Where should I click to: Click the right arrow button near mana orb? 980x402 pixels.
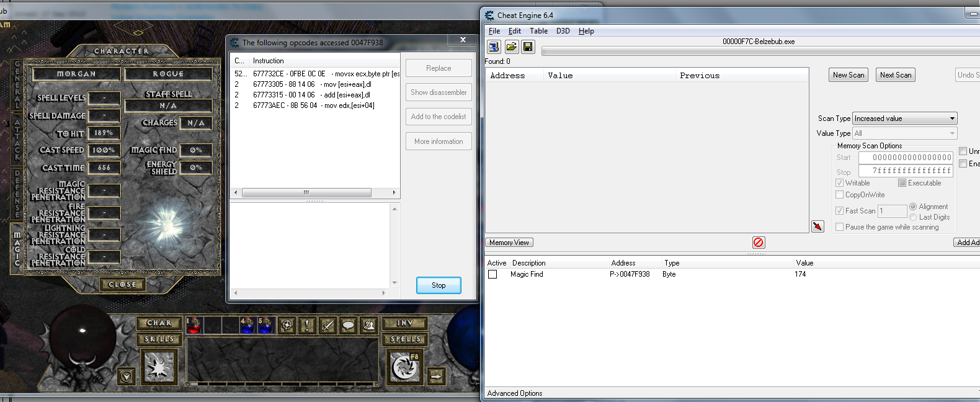point(436,376)
